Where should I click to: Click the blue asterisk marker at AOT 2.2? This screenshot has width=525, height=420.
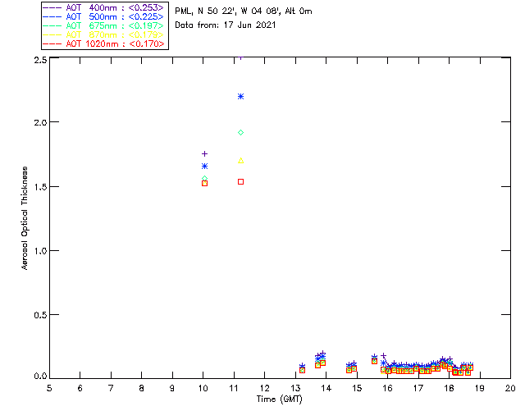240,97
